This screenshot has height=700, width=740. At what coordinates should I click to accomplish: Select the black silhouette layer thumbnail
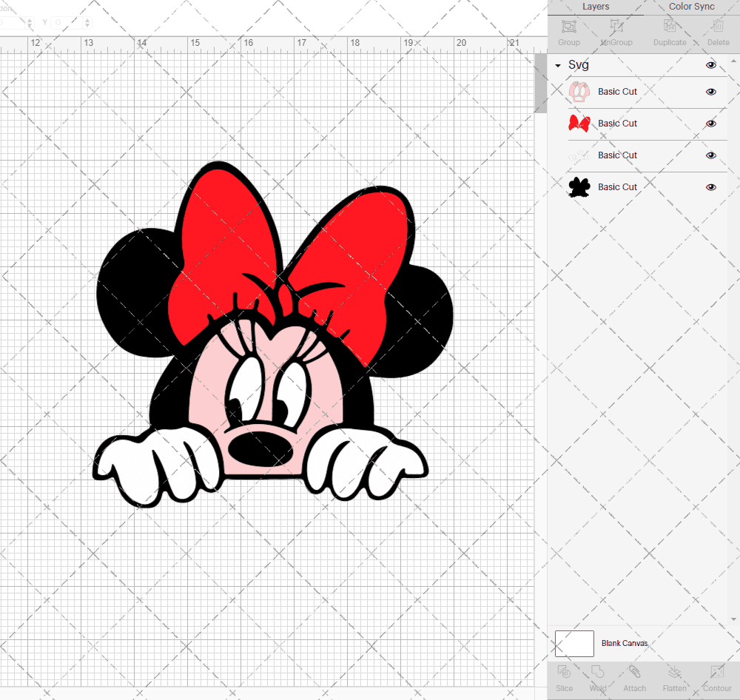[579, 187]
